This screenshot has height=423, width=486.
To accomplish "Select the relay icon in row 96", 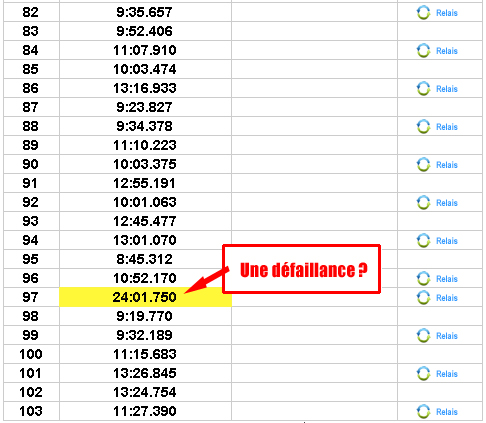I will tap(423, 279).
